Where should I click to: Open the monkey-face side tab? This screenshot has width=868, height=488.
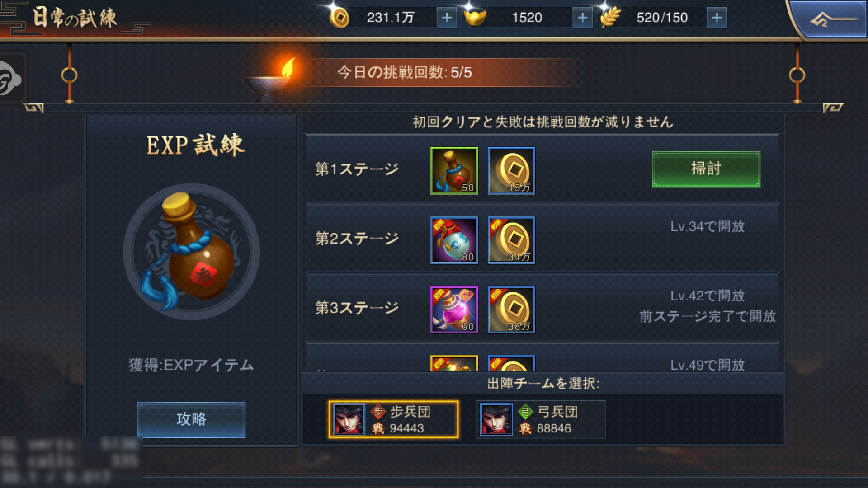tap(11, 78)
